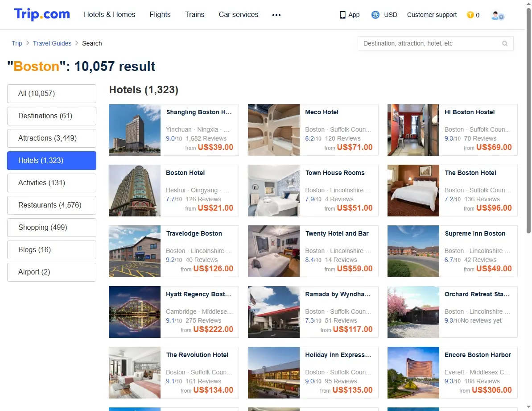Viewport: 532px width, 411px height.
Task: Click the globe language icon
Action: point(375,15)
